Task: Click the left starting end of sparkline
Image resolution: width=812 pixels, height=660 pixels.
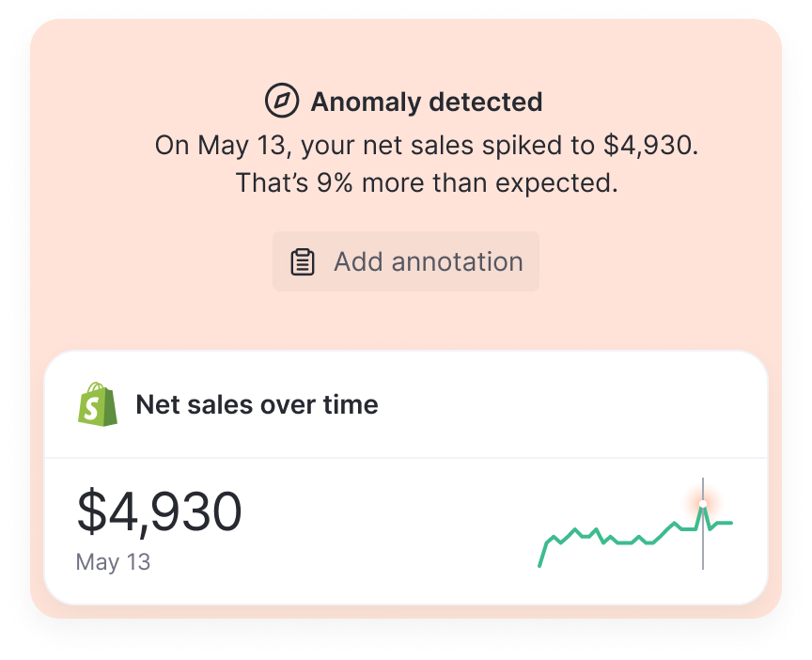Action: click(540, 564)
